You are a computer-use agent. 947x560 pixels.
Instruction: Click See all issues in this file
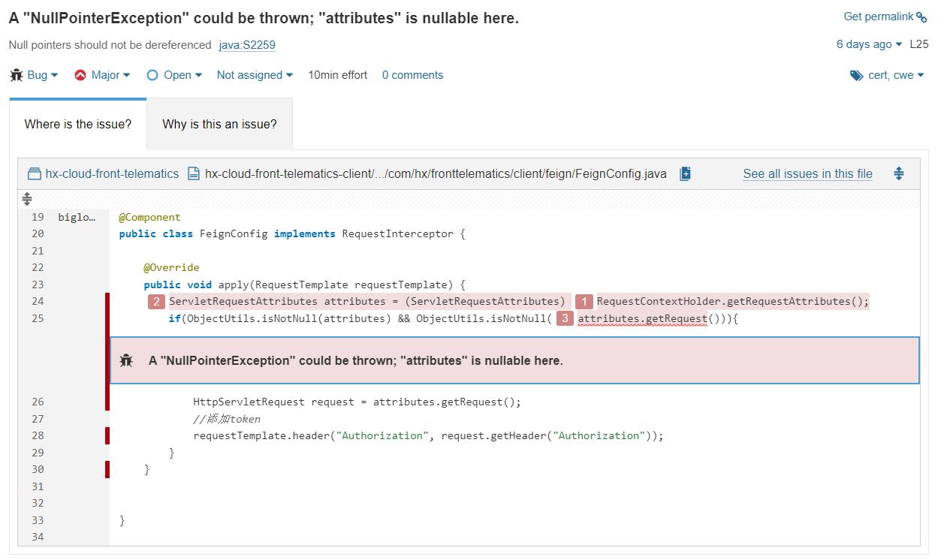point(808,174)
